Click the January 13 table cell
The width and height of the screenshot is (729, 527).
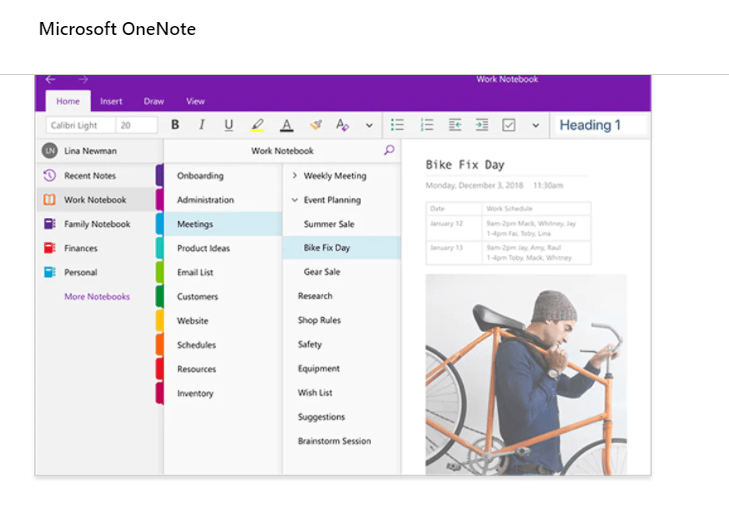(x=454, y=252)
